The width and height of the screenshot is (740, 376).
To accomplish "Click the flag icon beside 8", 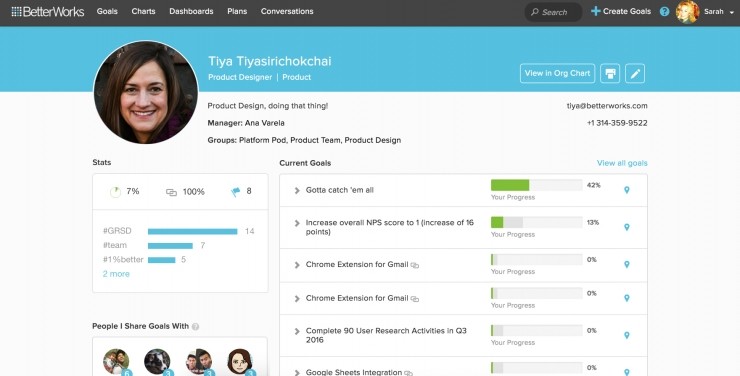I will [235, 192].
